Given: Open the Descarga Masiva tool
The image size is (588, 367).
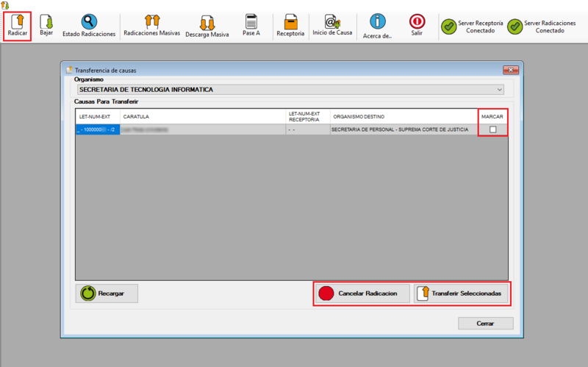Looking at the screenshot, I should 207,26.
